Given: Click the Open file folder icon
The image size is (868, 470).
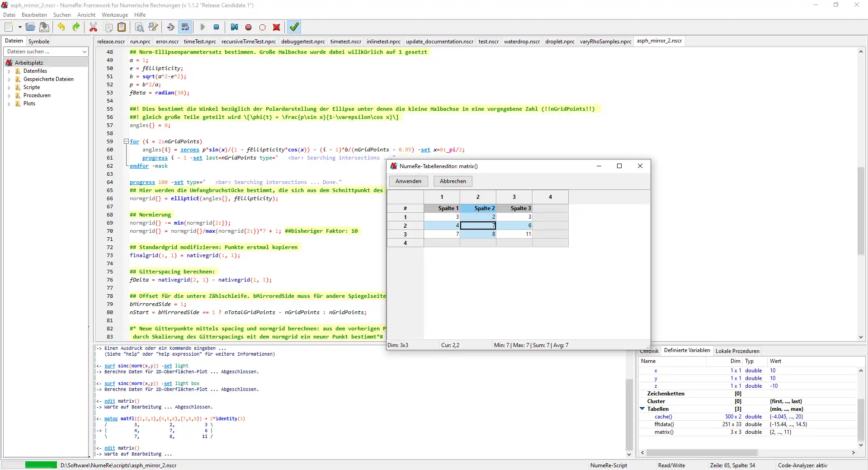Looking at the screenshot, I should click(x=30, y=27).
